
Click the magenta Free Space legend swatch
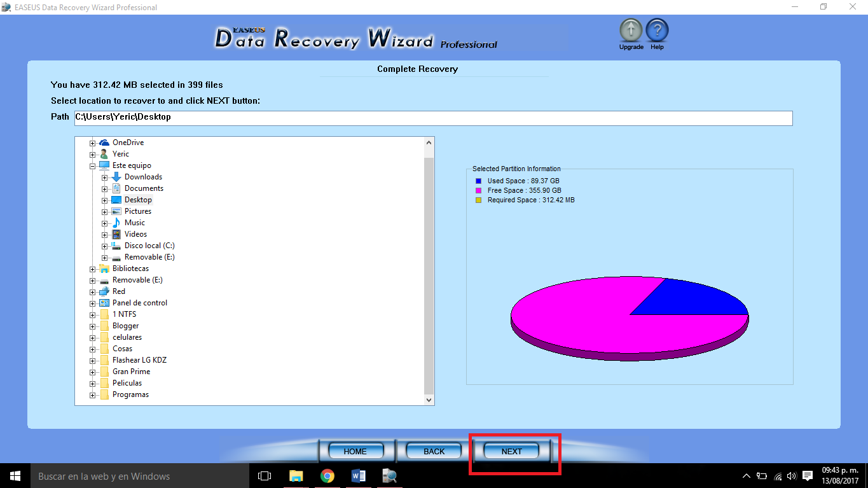[x=478, y=191]
